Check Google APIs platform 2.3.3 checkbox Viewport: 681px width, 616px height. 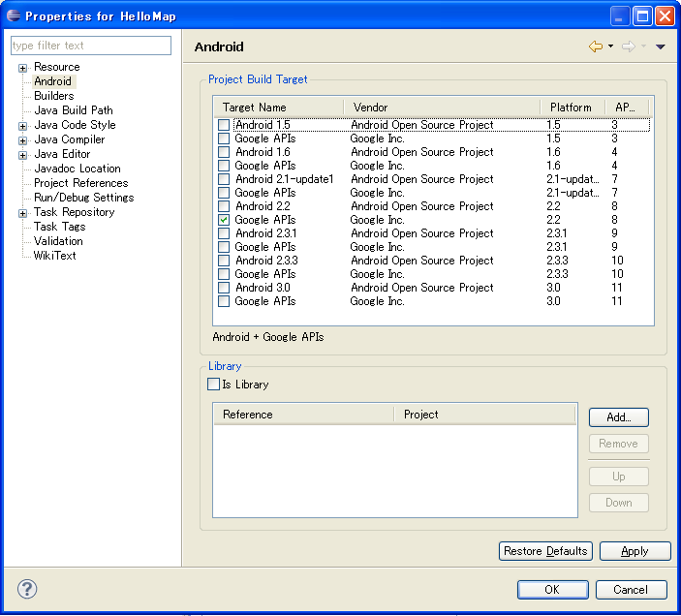[x=224, y=274]
